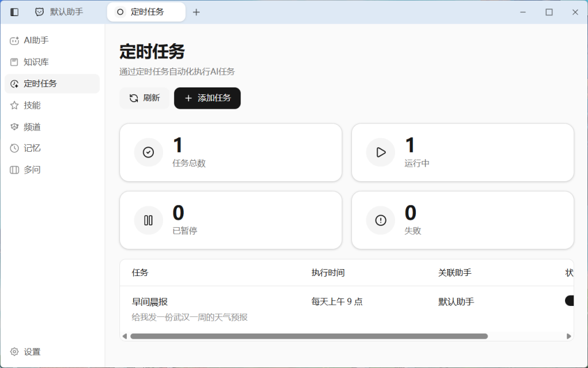Collapse the sidebar using the top-left panel toggle
Viewport: 588px width, 368px height.
point(14,11)
